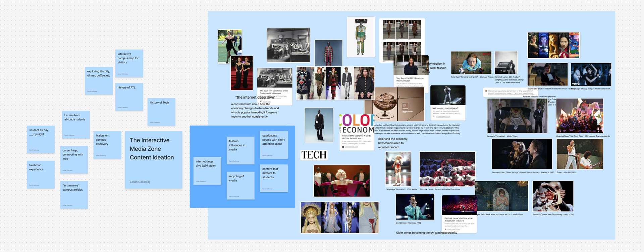Open the pantone.com color-of-the-year link
644x252 pixels.
510,92
